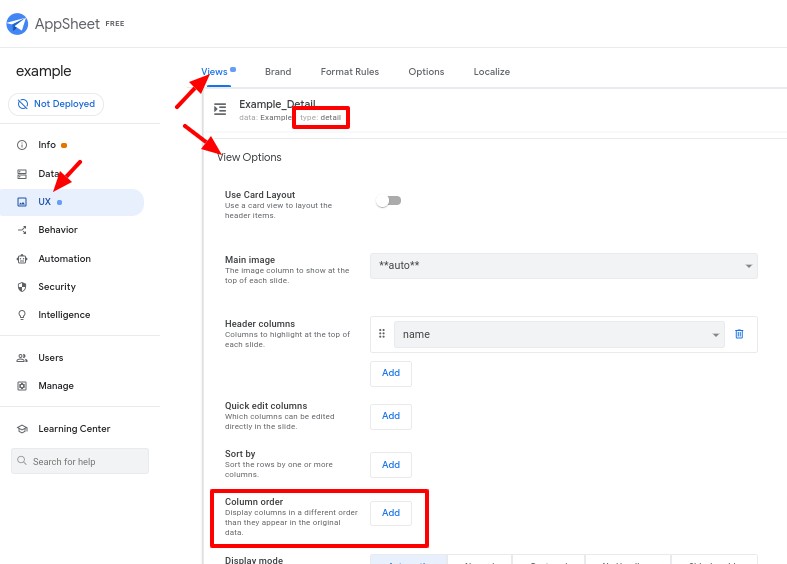Open the Manage section
The width and height of the screenshot is (787, 564).
[56, 386]
